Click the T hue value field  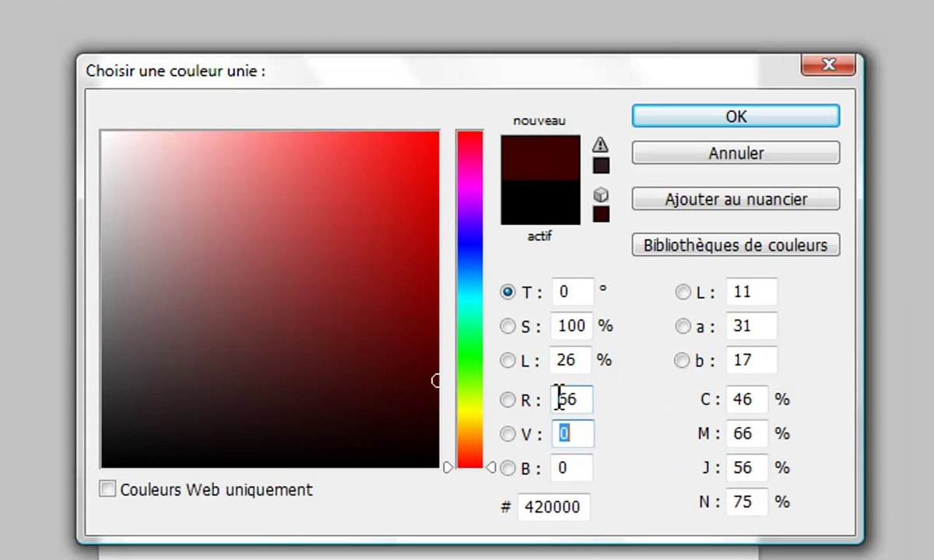pyautogui.click(x=573, y=292)
